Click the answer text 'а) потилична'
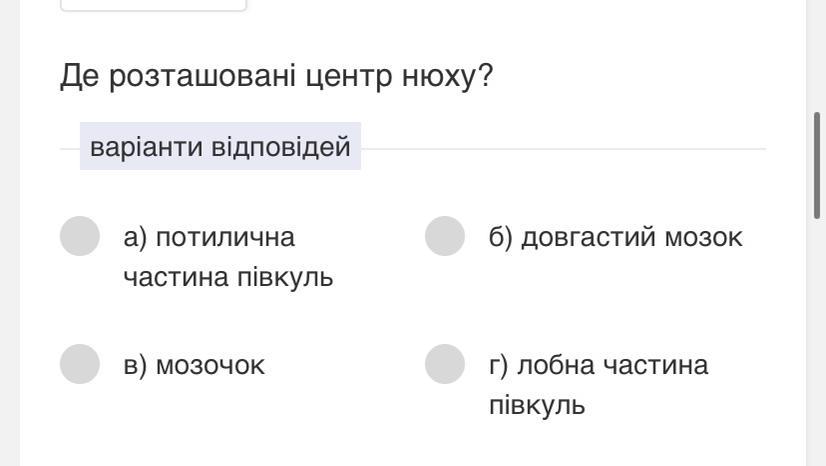Viewport: 826px width, 466px height. tap(209, 238)
